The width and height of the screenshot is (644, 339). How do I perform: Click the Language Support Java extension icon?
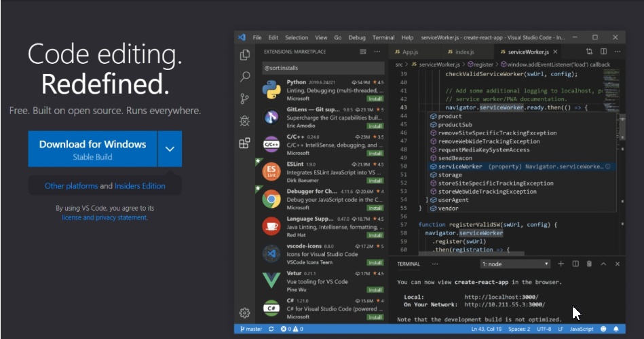271,226
